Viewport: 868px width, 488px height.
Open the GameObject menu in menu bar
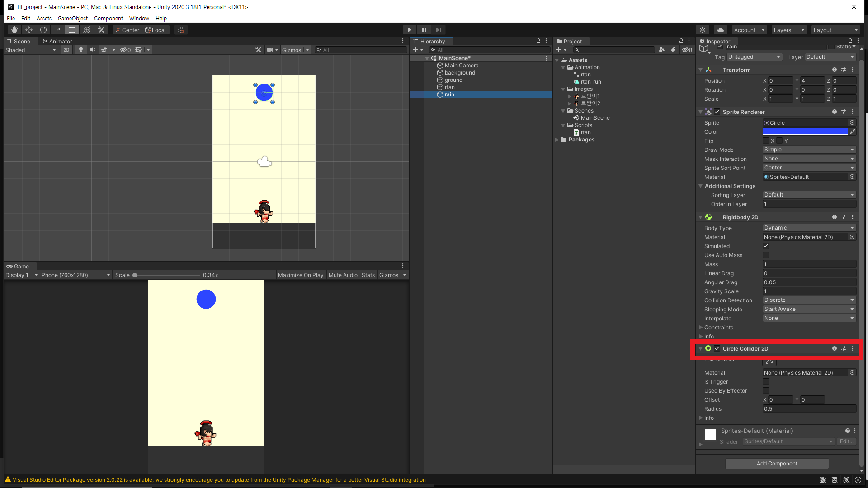(71, 18)
